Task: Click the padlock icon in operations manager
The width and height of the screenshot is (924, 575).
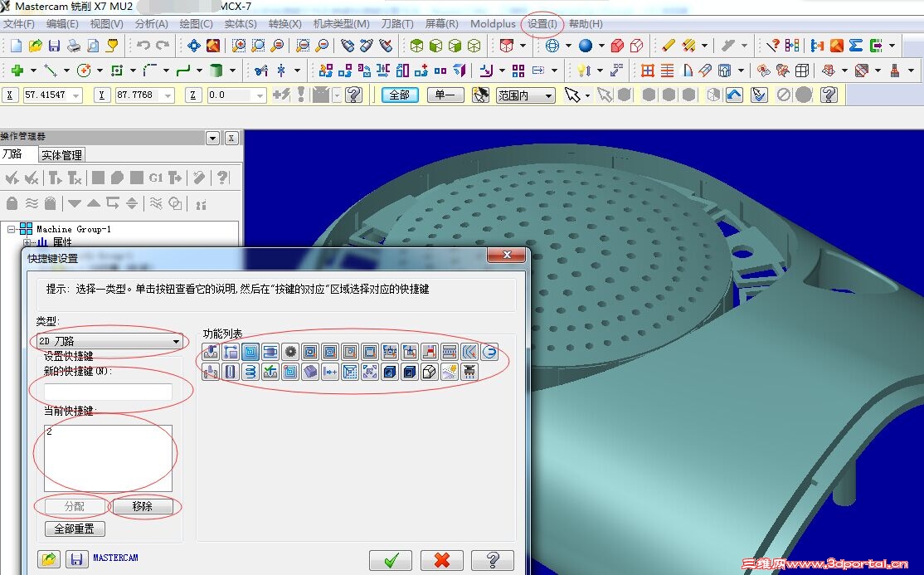Action: point(12,203)
